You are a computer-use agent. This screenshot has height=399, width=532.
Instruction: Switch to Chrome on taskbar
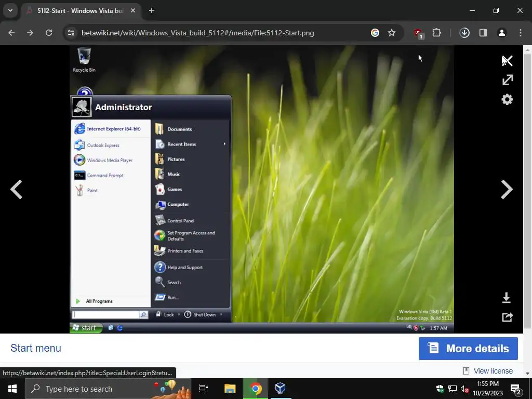pos(256,389)
